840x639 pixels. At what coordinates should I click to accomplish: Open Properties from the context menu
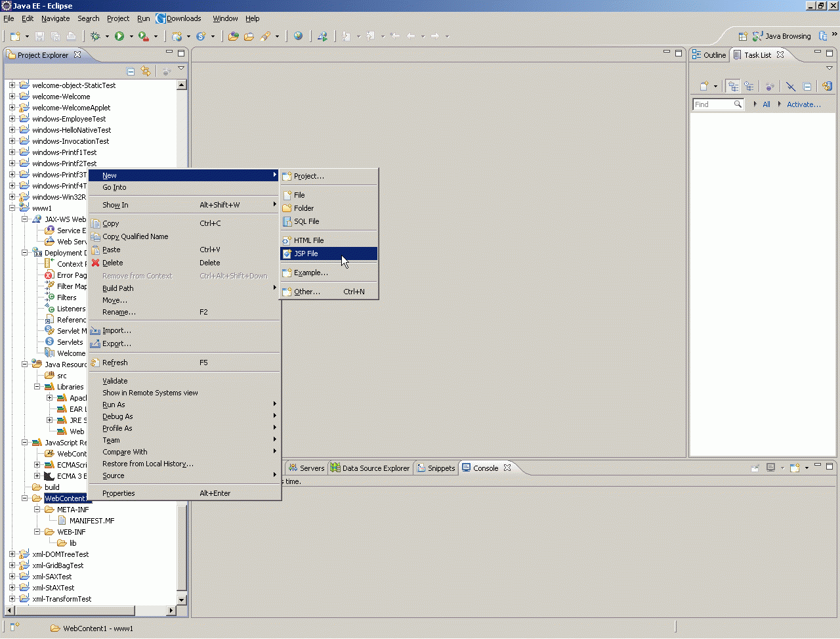pyautogui.click(x=184, y=493)
